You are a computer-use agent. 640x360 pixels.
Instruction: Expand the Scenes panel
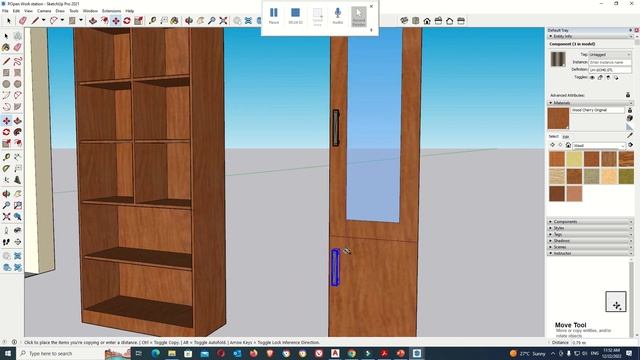(591, 247)
